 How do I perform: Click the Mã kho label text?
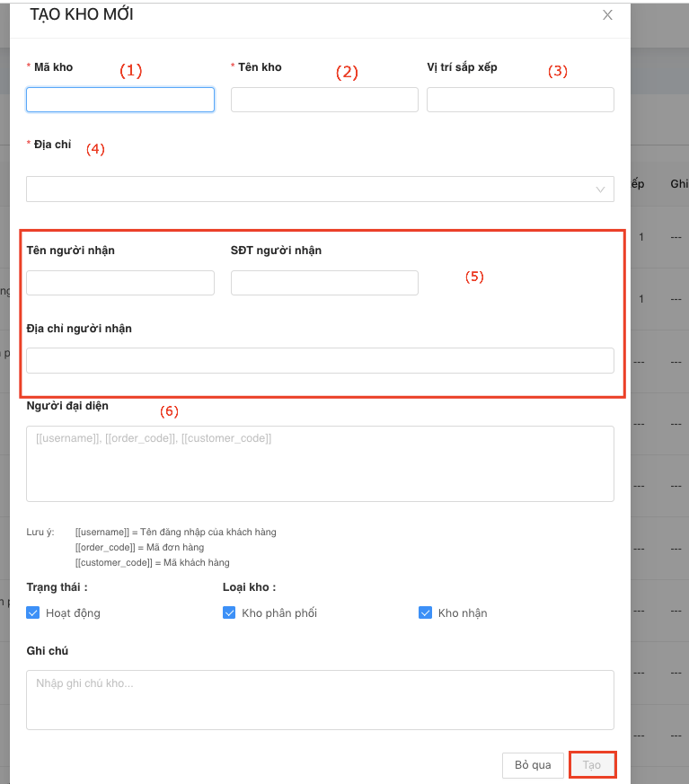53,67
